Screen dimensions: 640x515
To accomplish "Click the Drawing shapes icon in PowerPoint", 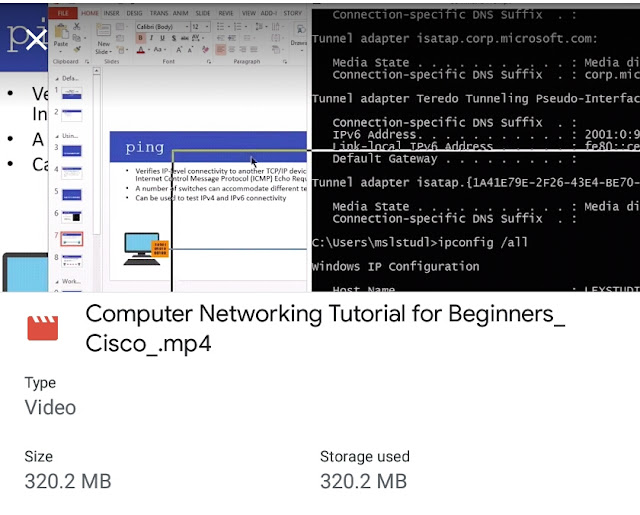I will click(x=301, y=31).
